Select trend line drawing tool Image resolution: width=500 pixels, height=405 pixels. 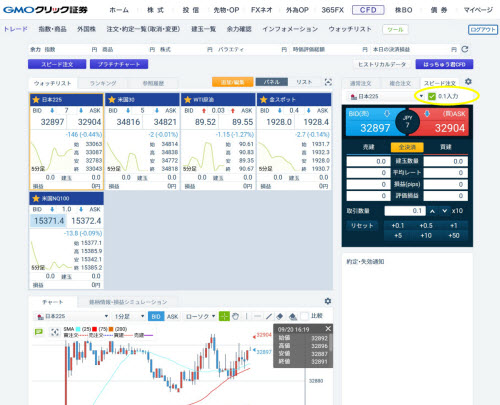[269, 316]
